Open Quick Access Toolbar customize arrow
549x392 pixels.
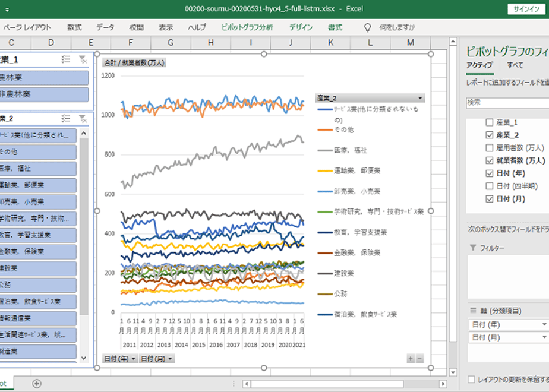pos(7,10)
